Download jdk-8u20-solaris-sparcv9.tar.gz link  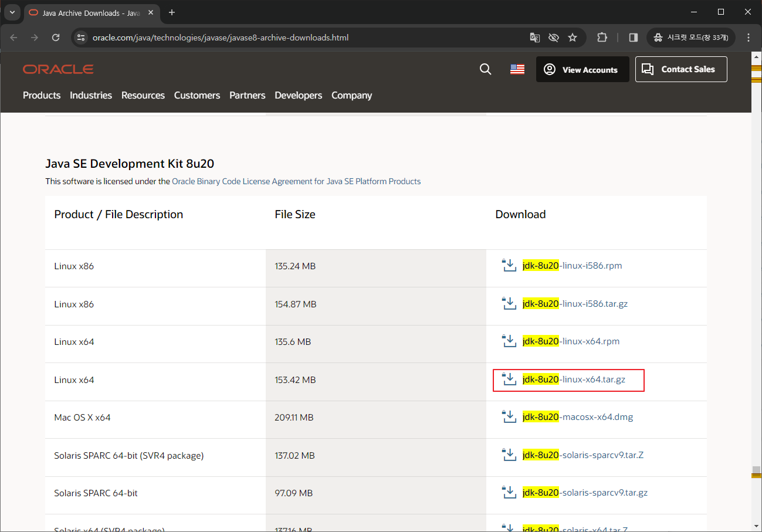(585, 493)
